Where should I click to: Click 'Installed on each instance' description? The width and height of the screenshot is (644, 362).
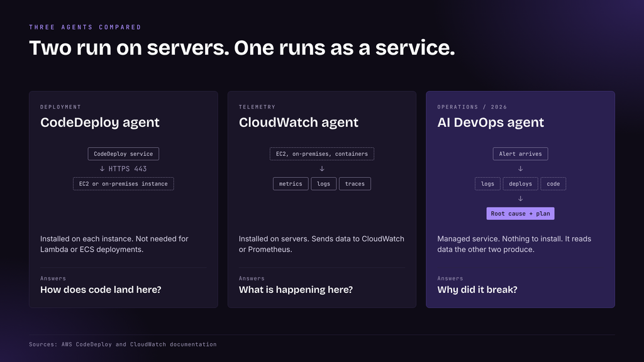coord(114,244)
